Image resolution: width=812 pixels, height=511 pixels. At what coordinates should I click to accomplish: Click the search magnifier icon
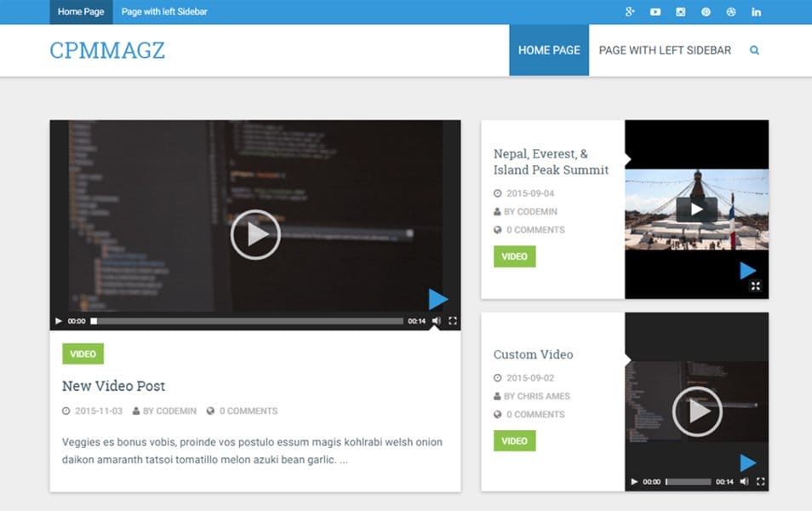coord(754,50)
